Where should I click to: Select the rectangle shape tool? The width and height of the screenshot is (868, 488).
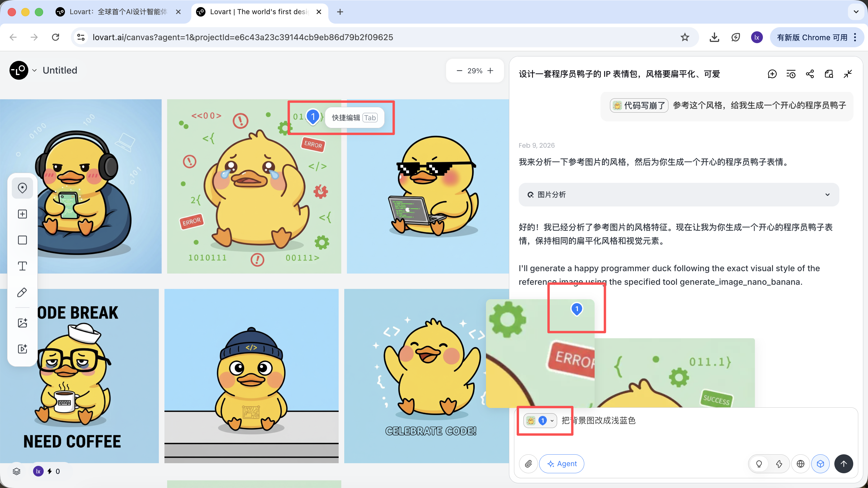(22, 240)
